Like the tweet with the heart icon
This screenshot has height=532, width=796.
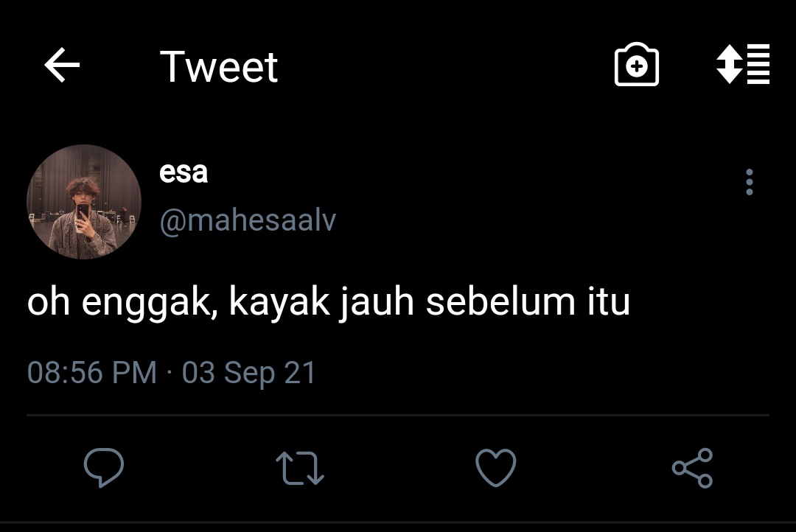tap(495, 468)
